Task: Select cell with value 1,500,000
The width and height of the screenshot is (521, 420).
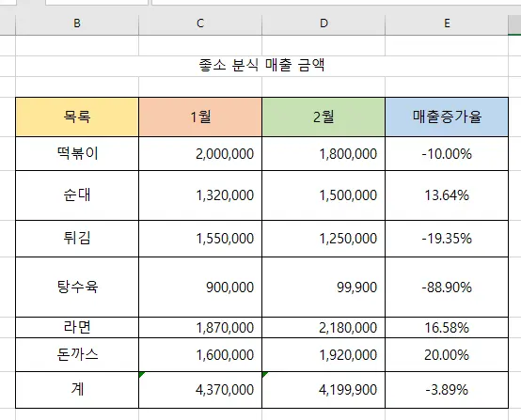Action: click(x=324, y=195)
